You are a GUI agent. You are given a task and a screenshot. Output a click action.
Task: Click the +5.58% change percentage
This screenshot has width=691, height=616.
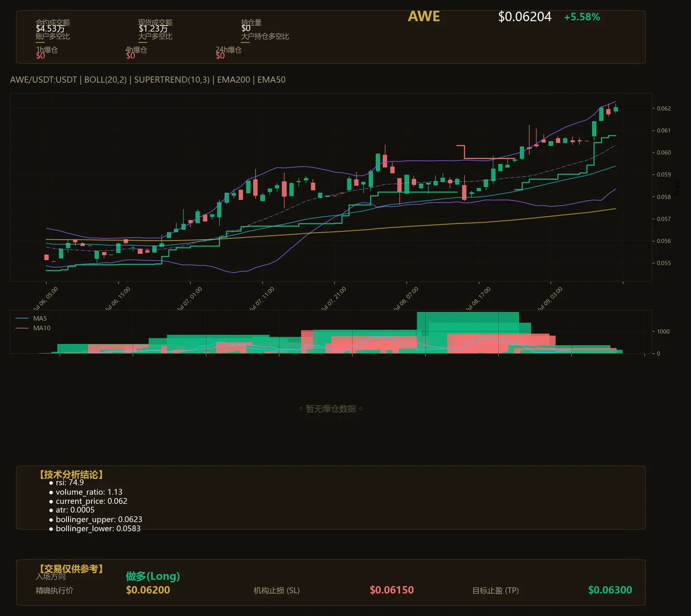pos(582,17)
